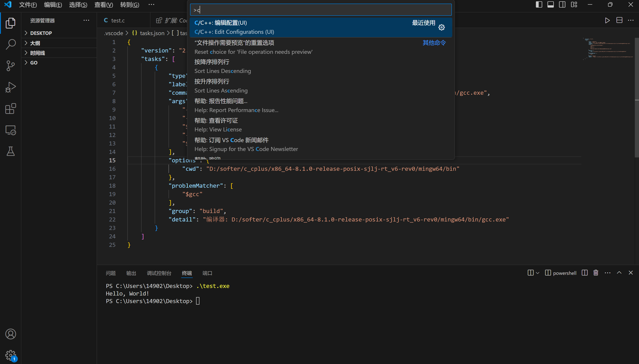Click the editor vertical scrollbar
This screenshot has height=364, width=639.
tap(637, 97)
